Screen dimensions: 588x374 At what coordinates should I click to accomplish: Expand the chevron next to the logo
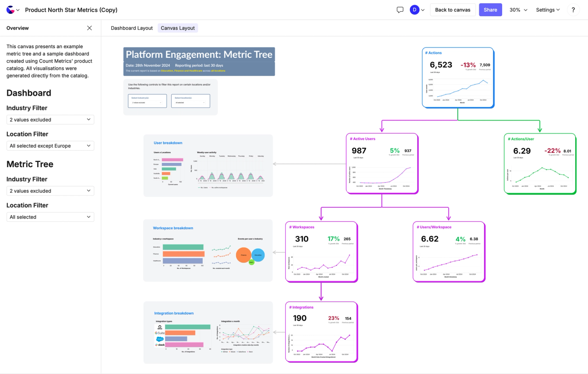coord(18,10)
